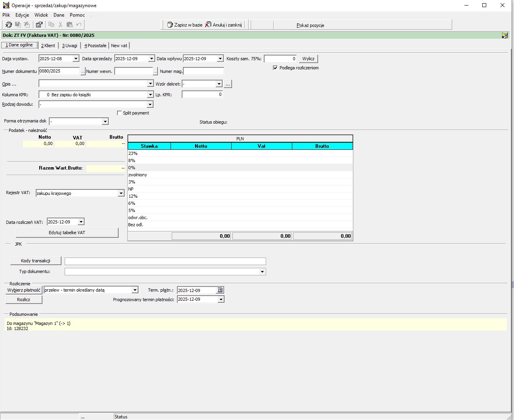
Task: Click the Edytuj tabelkę VAT button
Action: coord(67,233)
